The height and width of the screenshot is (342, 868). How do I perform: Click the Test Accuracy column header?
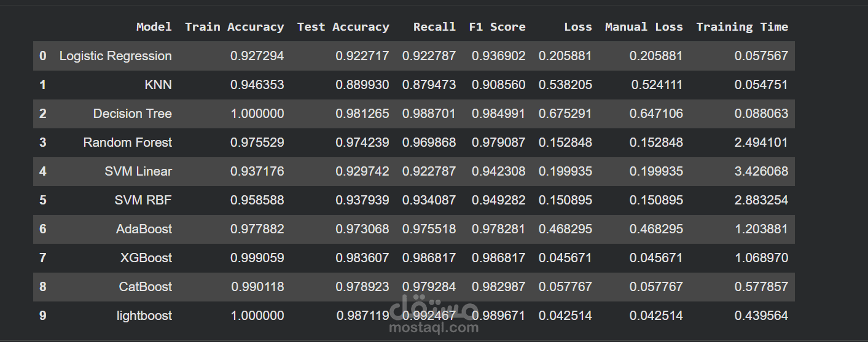(x=343, y=27)
